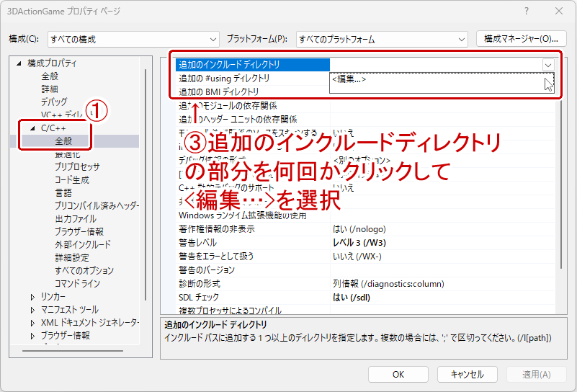Click the OK button
577x392 pixels.
(398, 374)
